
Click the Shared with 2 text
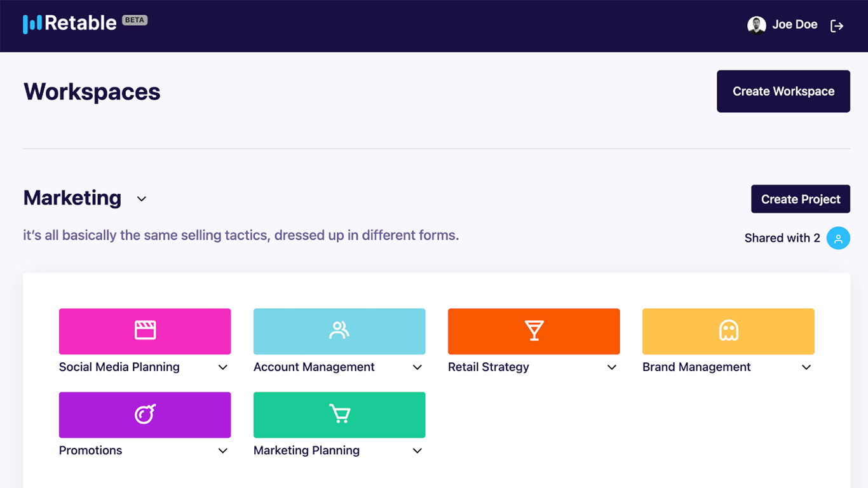(x=782, y=238)
